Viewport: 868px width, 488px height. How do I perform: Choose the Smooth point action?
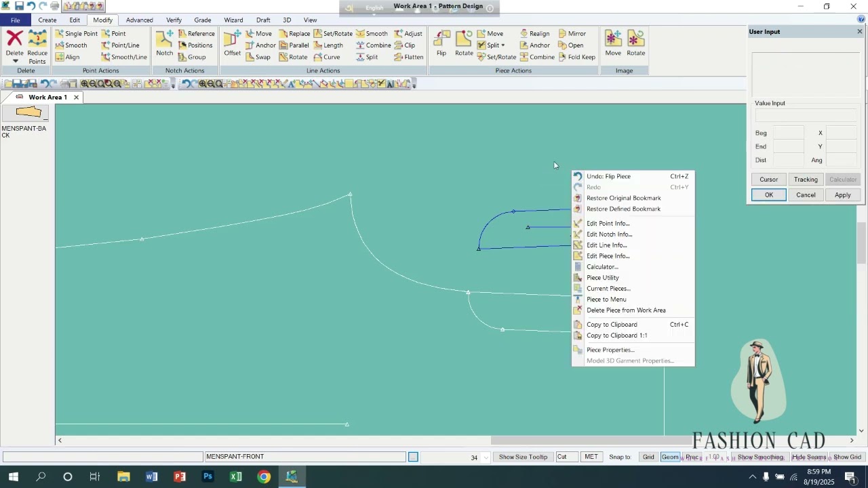pos(71,45)
